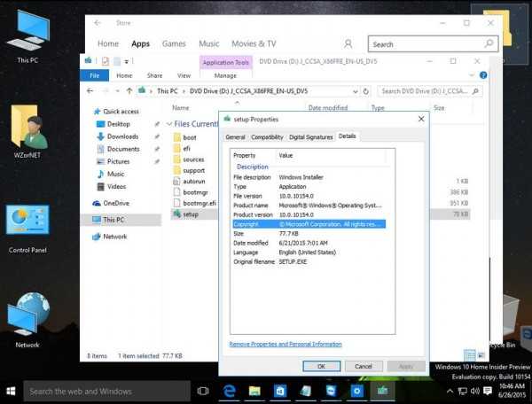
Task: Click Cancel in setup Properties
Action: pyautogui.click(x=364, y=366)
